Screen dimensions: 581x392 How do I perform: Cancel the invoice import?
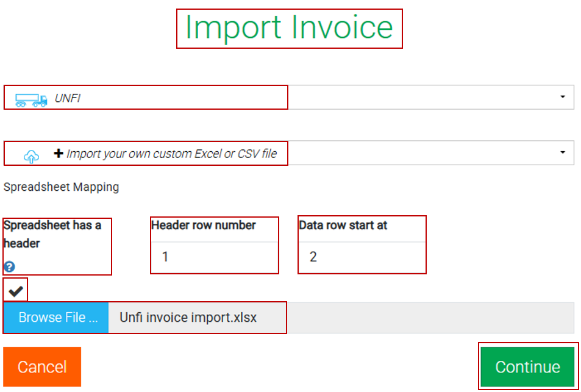pos(41,366)
